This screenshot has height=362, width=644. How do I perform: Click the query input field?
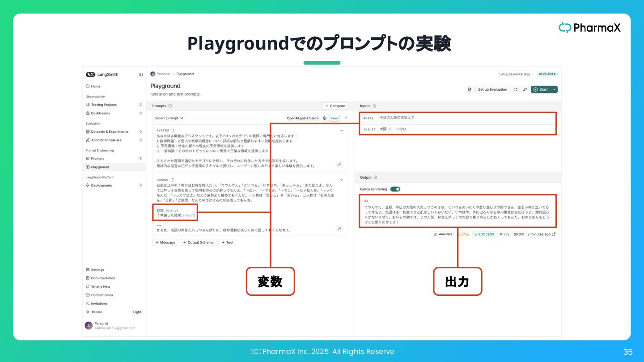tap(457, 118)
